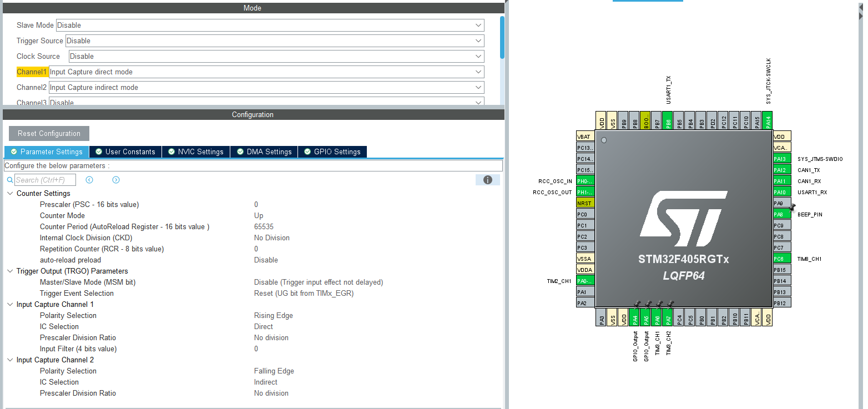Collapse Input Capture Channel 1 group
This screenshot has width=868, height=409.
pos(11,305)
